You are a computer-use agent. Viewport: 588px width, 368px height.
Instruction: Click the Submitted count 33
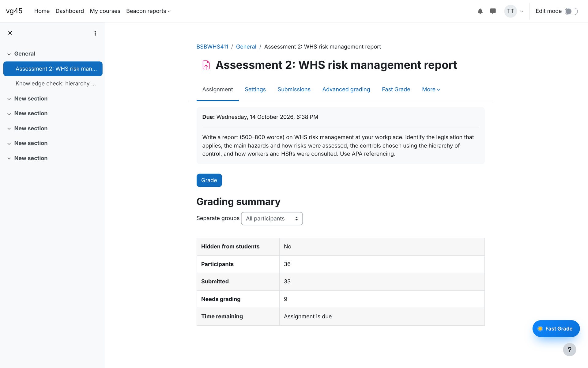coord(287,282)
